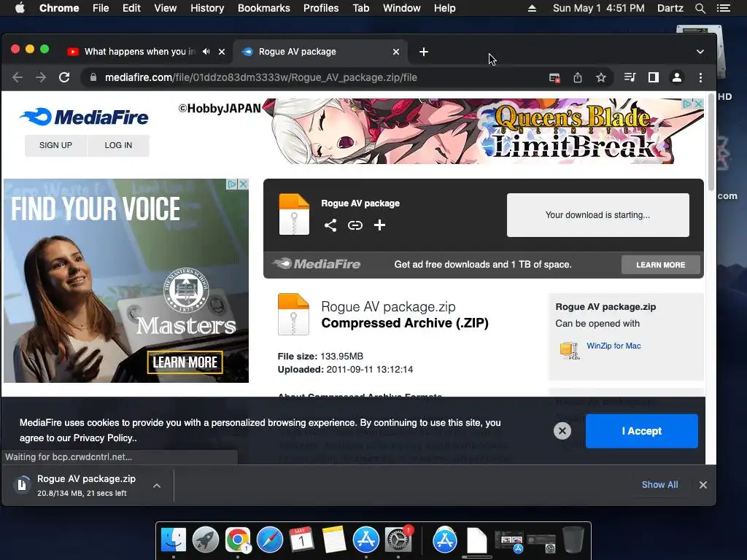Open the media control icon
The height and width of the screenshot is (560, 747).
(x=630, y=77)
